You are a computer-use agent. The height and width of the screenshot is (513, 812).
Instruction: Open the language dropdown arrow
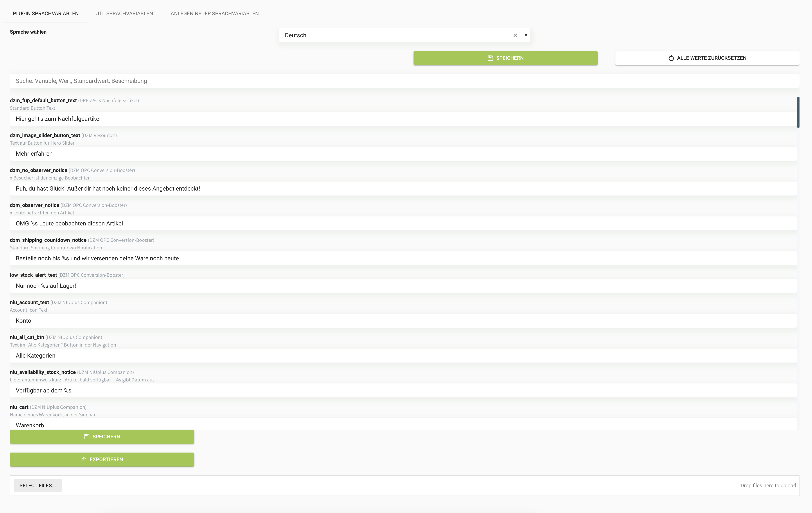[x=526, y=35]
